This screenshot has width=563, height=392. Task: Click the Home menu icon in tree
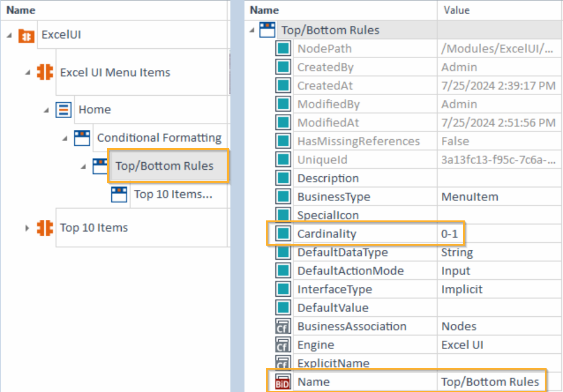point(64,109)
